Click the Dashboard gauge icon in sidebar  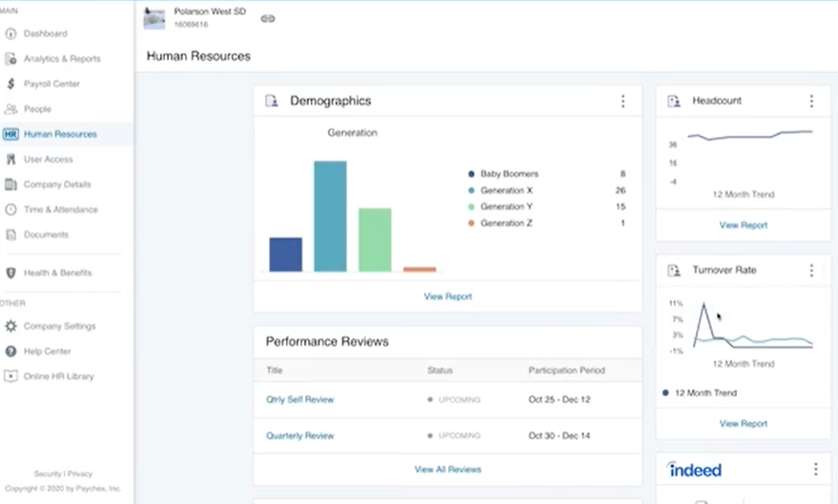(x=10, y=33)
